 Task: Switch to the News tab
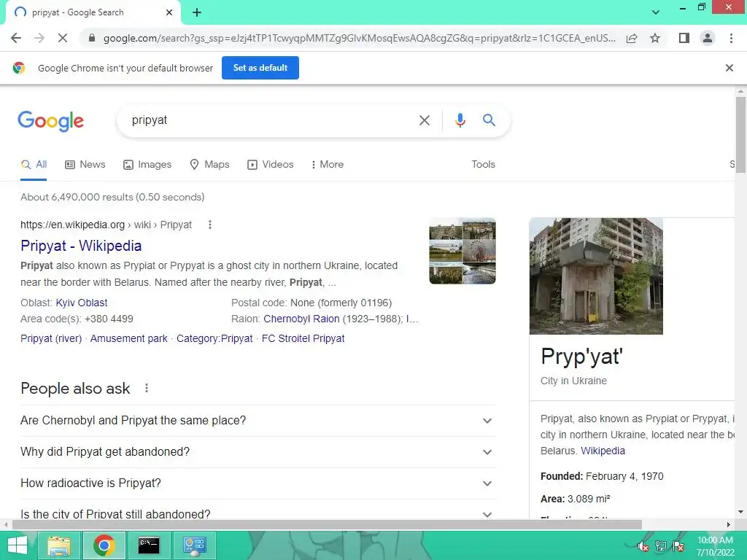(x=85, y=164)
